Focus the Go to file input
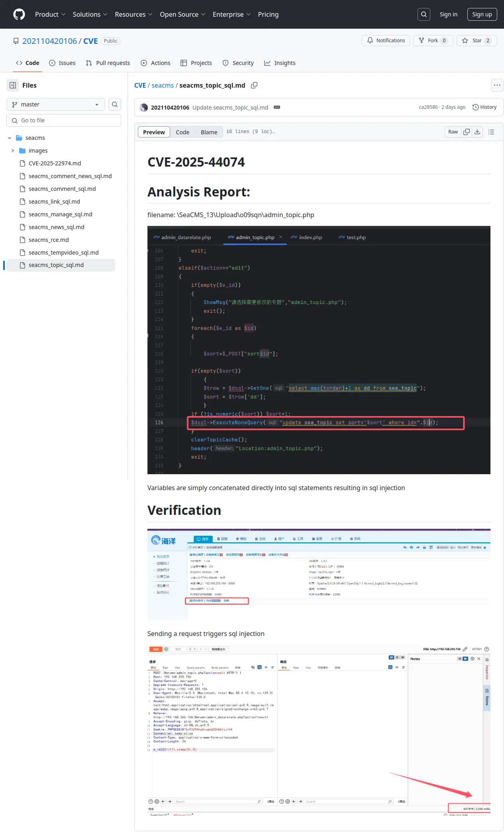 tap(64, 120)
